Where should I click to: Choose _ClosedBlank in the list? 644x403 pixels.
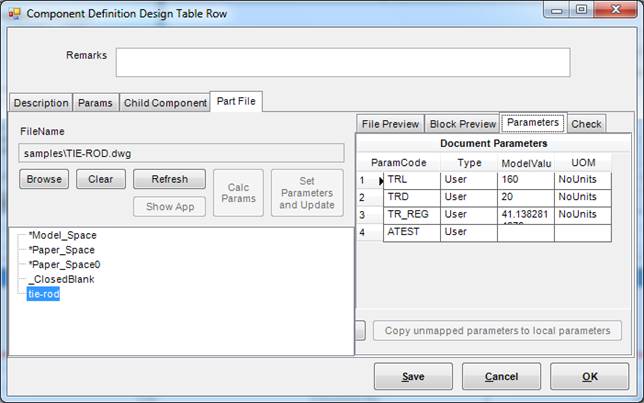tap(61, 280)
